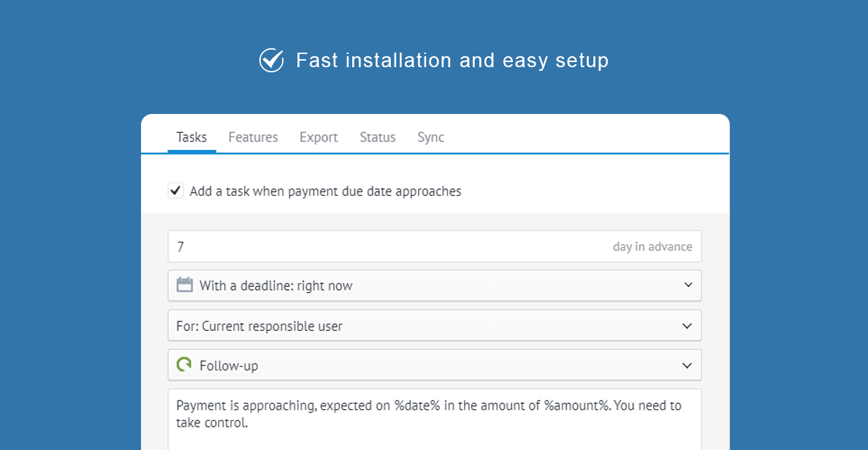This screenshot has height=450, width=868.
Task: Select 'With a deadline: right now' option
Action: (x=276, y=286)
